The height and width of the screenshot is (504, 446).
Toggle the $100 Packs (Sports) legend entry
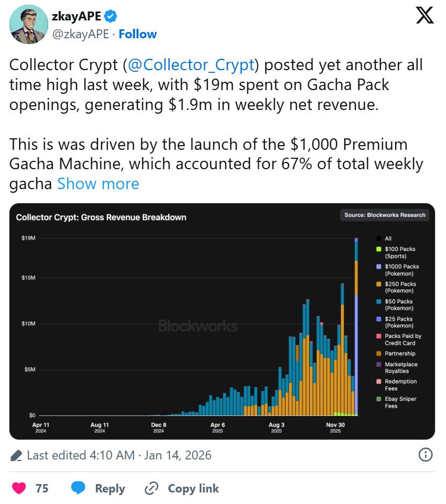point(396,253)
